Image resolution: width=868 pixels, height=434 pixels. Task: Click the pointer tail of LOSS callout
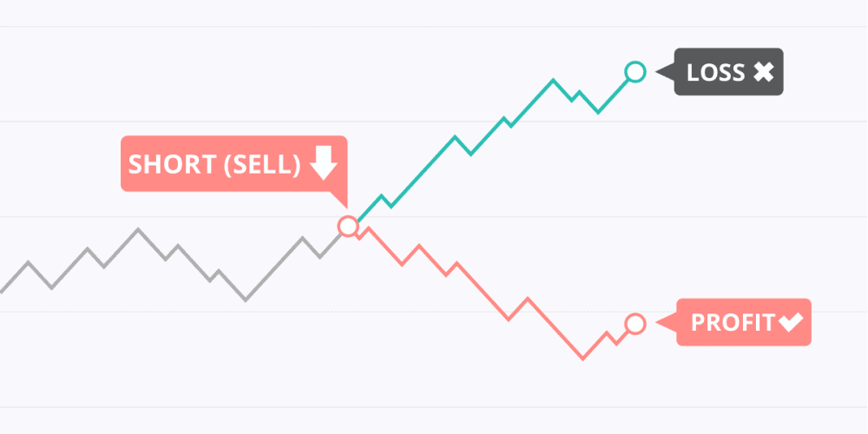click(665, 71)
